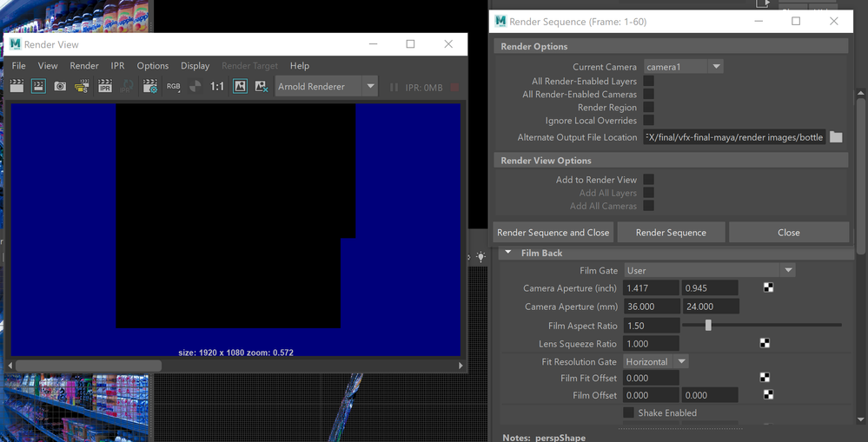Viewport: 868px width, 442px height.
Task: Toggle the Render Region checkbox
Action: [x=649, y=108]
